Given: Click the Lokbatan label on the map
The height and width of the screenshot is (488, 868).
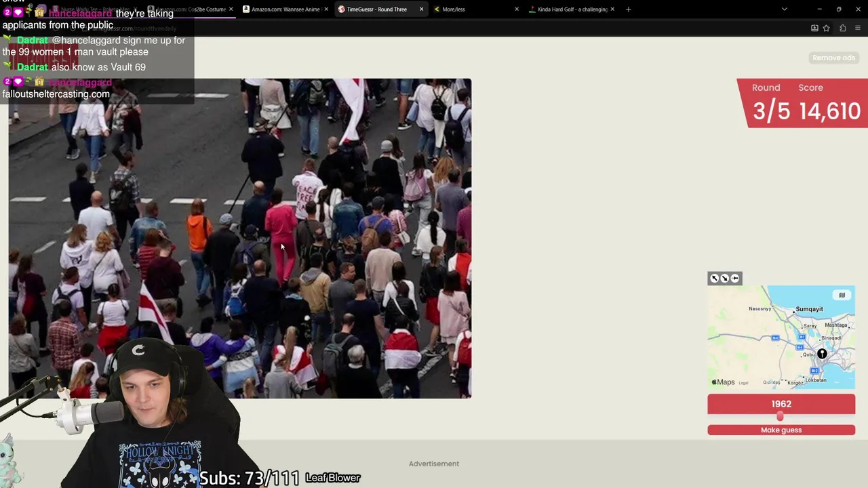Looking at the screenshot, I should 816,380.
